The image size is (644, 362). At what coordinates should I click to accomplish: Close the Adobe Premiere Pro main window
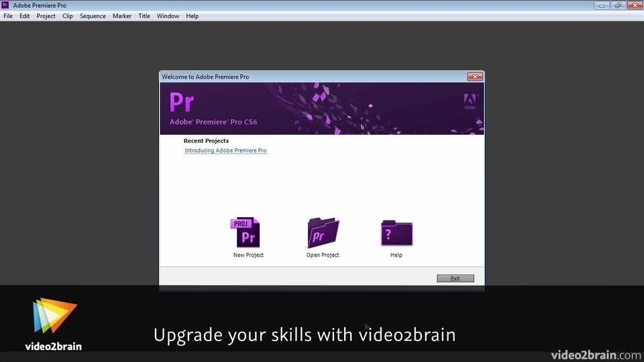pyautogui.click(x=635, y=5)
